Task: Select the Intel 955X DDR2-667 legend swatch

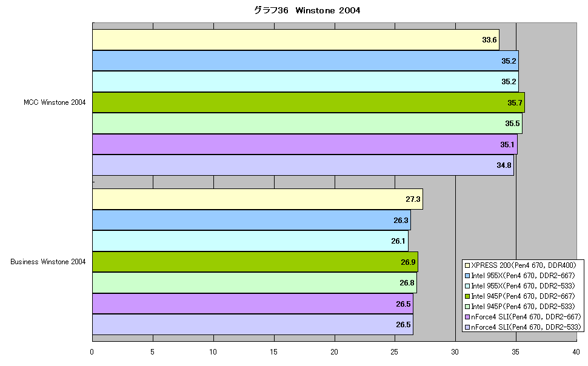Action: (467, 276)
